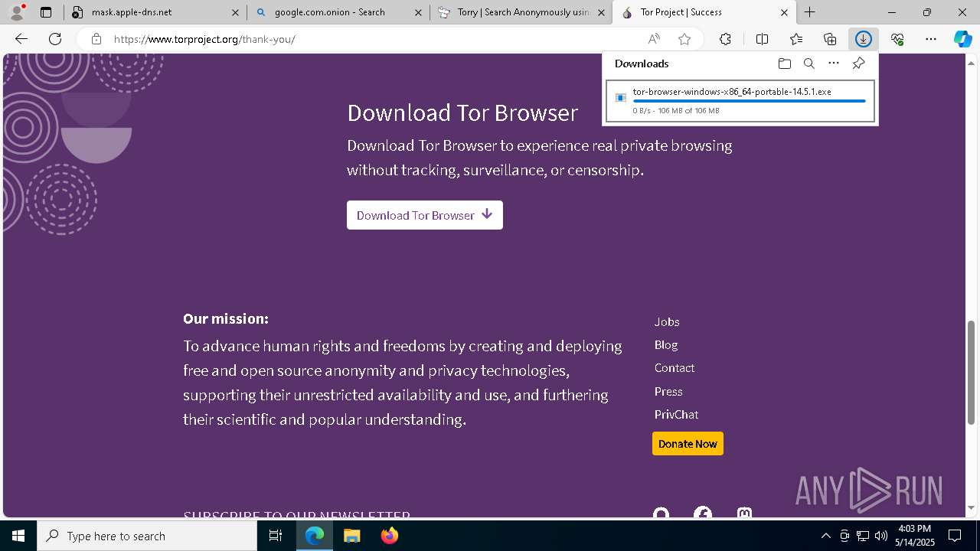980x551 pixels.
Task: Launch Copilot from the toolbar
Action: [x=963, y=39]
